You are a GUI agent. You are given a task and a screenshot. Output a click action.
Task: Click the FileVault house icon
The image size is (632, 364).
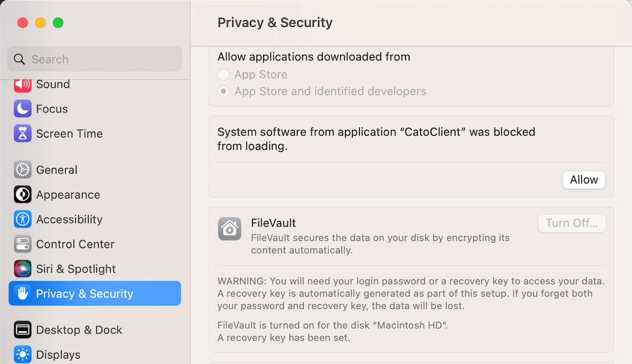coord(230,229)
